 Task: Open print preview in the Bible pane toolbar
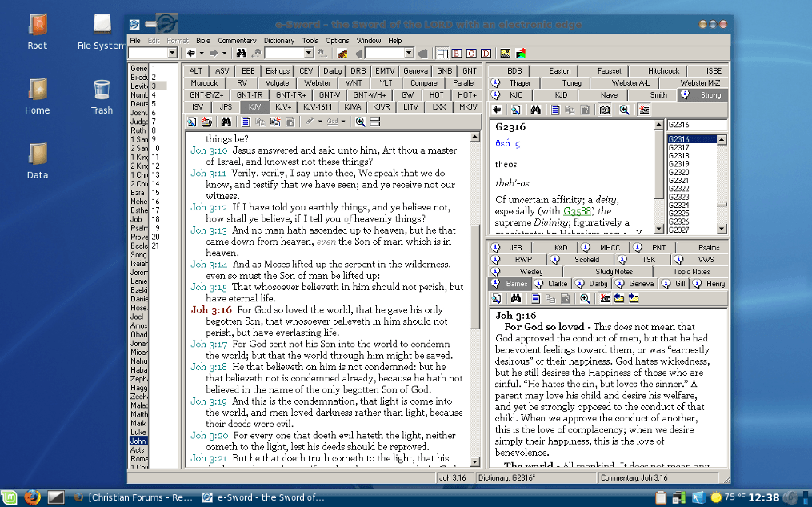pos(192,122)
